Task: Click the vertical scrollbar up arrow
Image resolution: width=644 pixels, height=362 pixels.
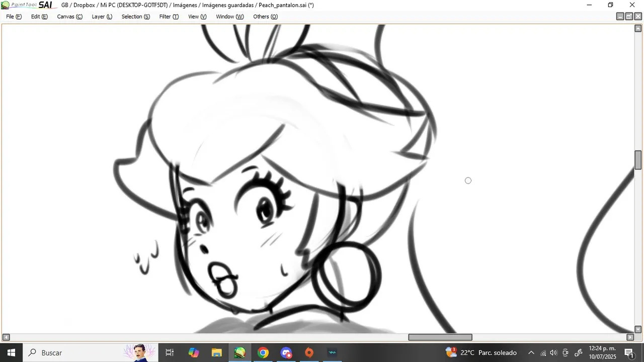Action: [638, 28]
